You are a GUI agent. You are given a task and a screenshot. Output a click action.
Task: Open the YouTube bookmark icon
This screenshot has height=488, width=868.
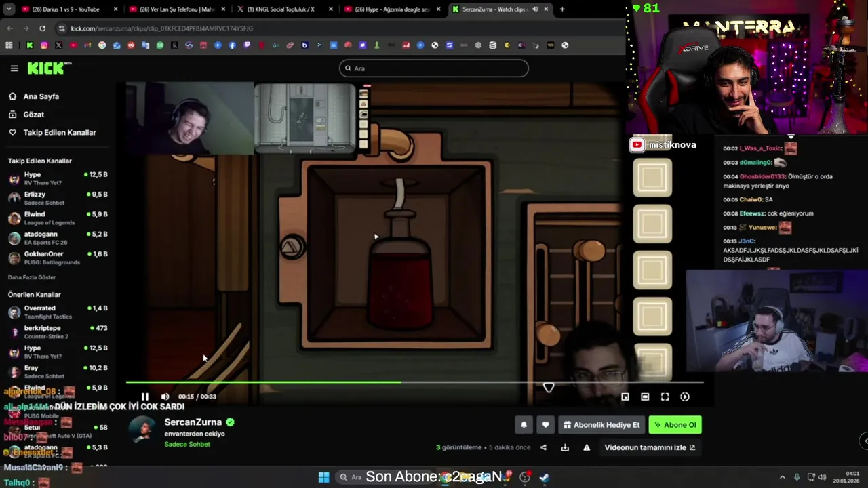(73, 45)
